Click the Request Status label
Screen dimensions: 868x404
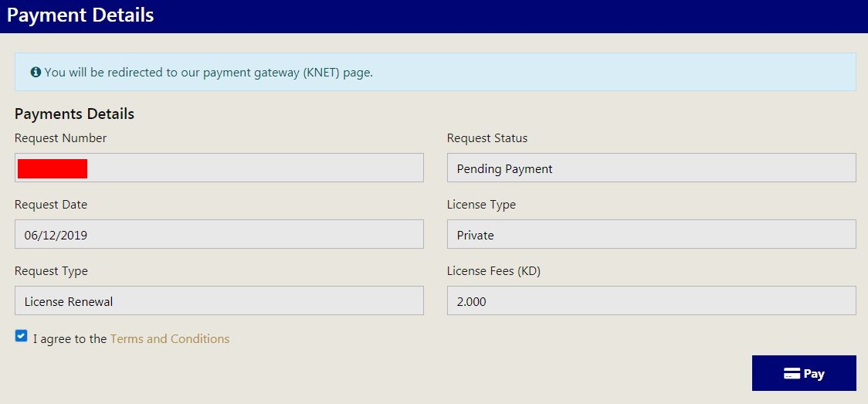(x=487, y=137)
